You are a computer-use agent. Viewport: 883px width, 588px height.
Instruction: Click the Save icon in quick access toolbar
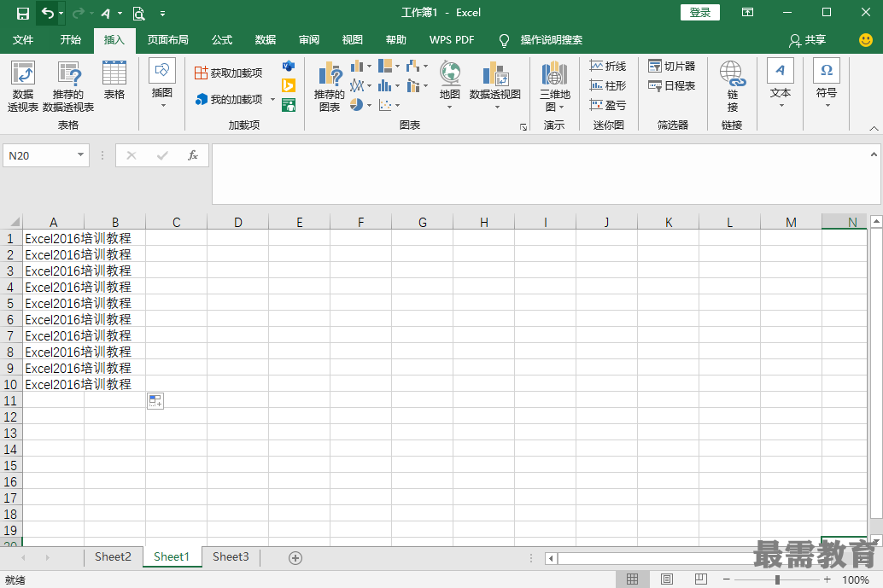(x=22, y=13)
